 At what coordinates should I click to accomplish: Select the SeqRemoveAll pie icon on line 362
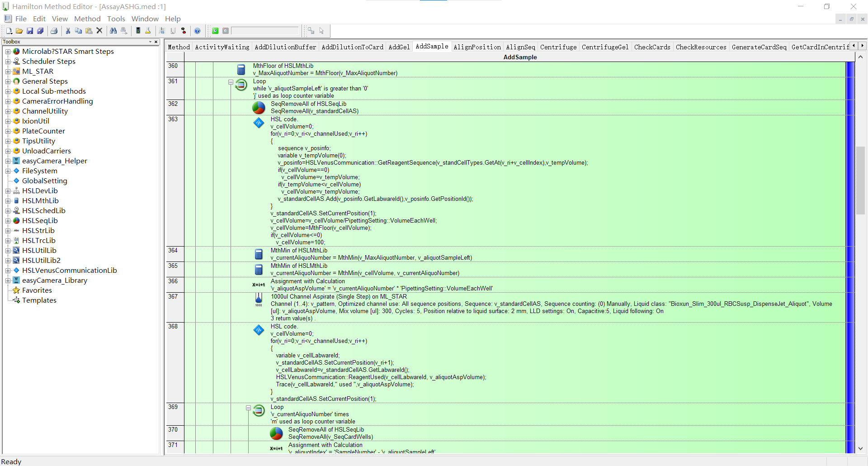pos(259,107)
